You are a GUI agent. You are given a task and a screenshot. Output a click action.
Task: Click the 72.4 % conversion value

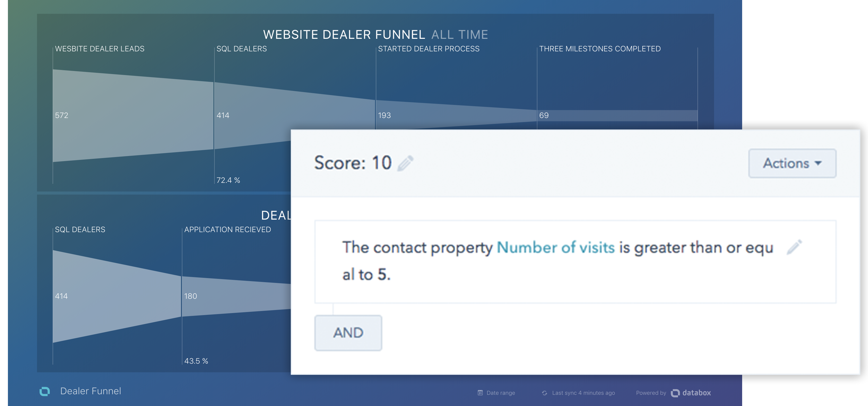228,180
